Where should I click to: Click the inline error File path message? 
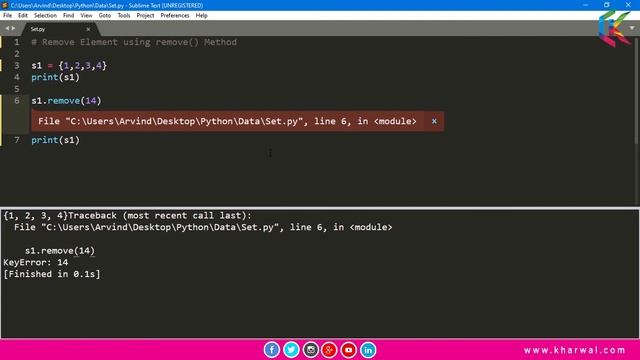click(227, 121)
